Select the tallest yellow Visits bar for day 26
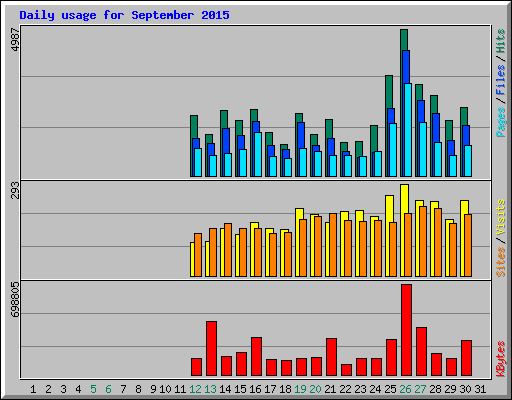Image resolution: width=512 pixels, height=400 pixels. [x=404, y=199]
